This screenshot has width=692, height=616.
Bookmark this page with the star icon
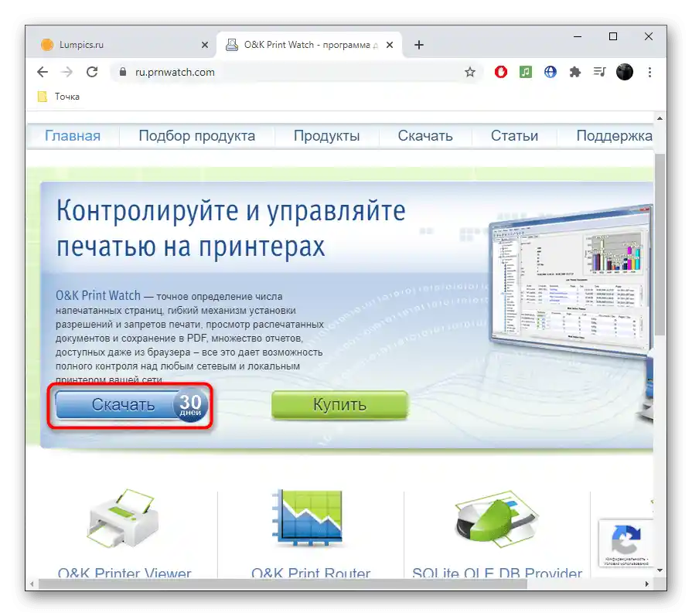point(470,72)
